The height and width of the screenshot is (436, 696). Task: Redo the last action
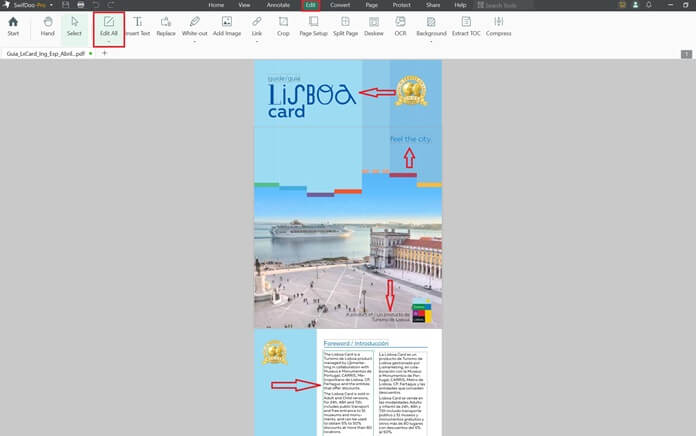[x=111, y=5]
